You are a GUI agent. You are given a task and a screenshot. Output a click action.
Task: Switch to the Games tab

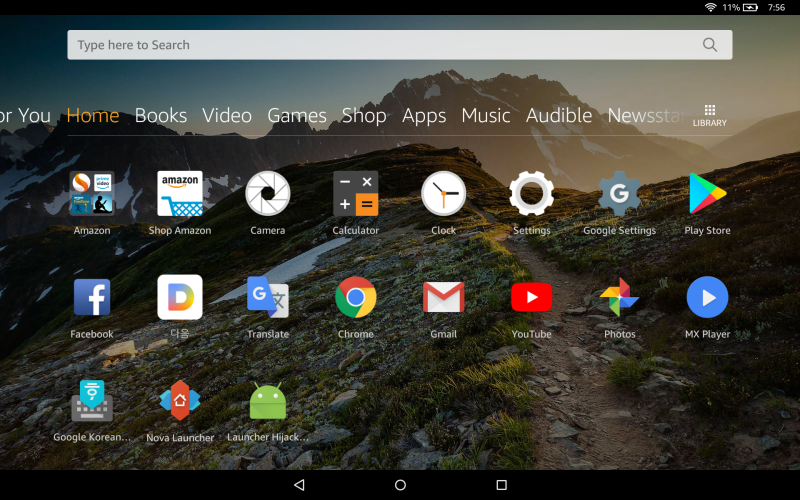tap(297, 116)
